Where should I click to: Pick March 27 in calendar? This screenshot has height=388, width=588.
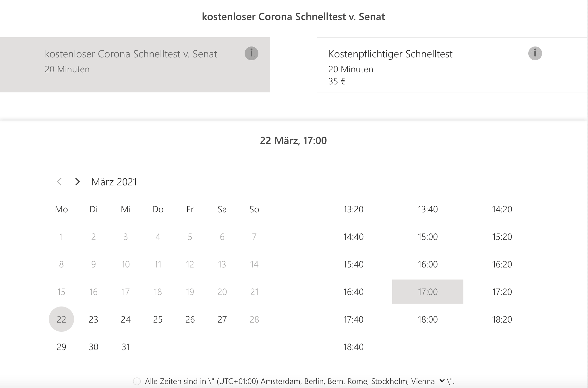point(222,319)
